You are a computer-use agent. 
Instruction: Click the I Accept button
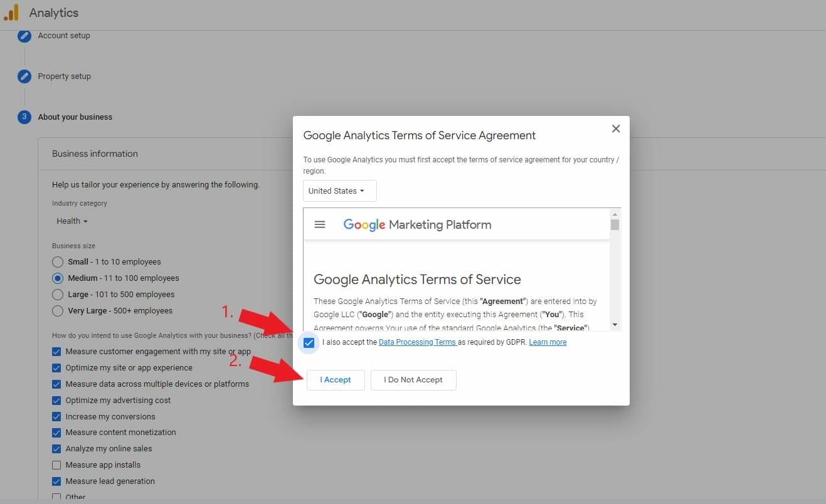click(335, 380)
